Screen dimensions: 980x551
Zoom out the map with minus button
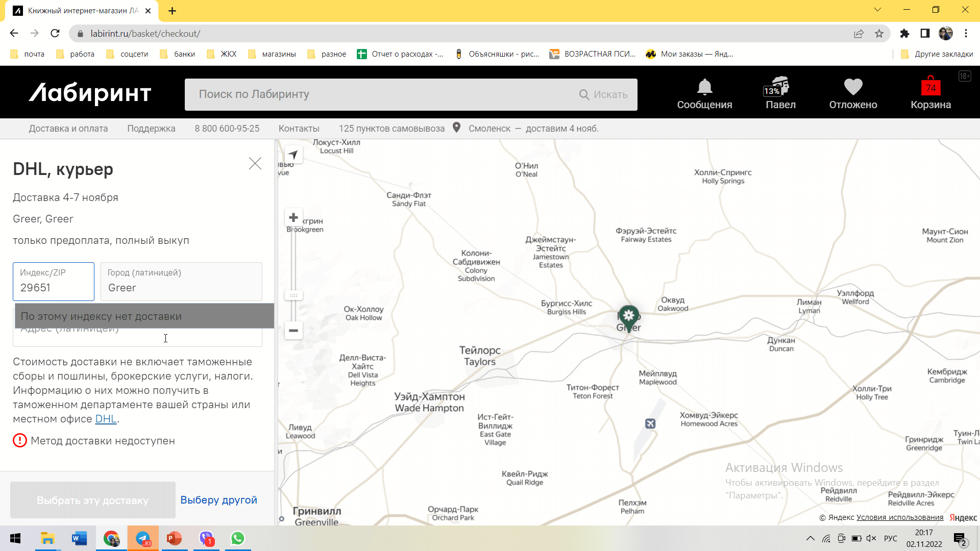[x=293, y=331]
